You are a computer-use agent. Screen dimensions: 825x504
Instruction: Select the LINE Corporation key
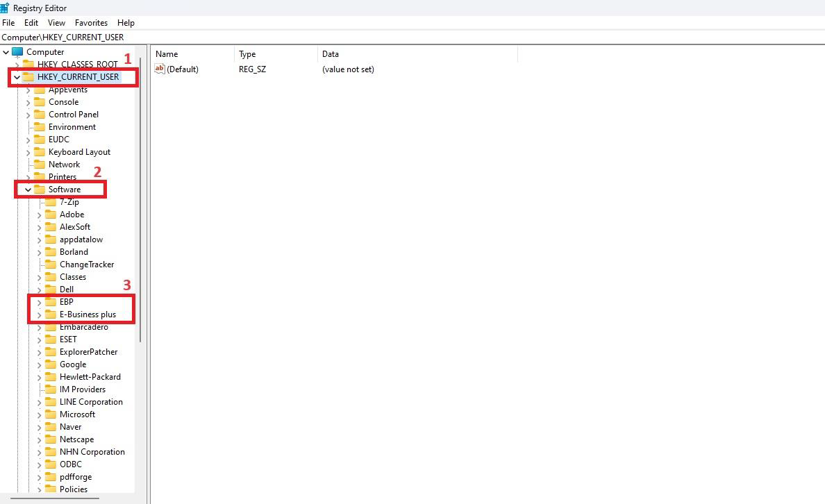coord(90,402)
